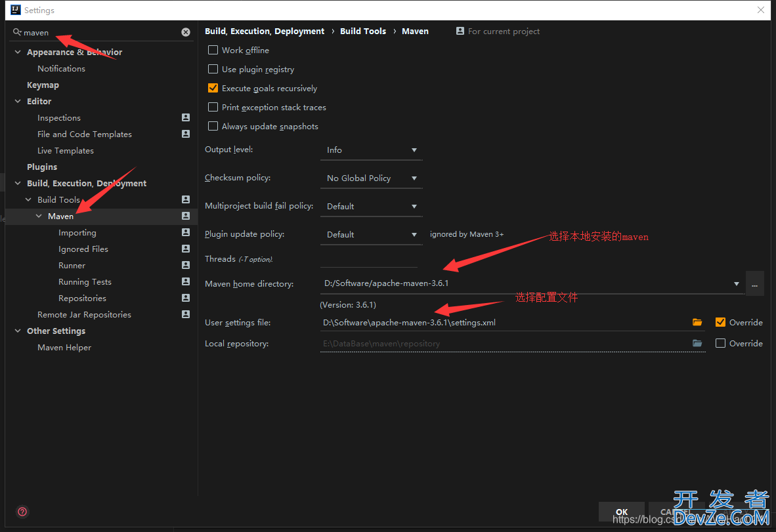Open the Plugin update policy dropdown
776x532 pixels.
pos(371,234)
